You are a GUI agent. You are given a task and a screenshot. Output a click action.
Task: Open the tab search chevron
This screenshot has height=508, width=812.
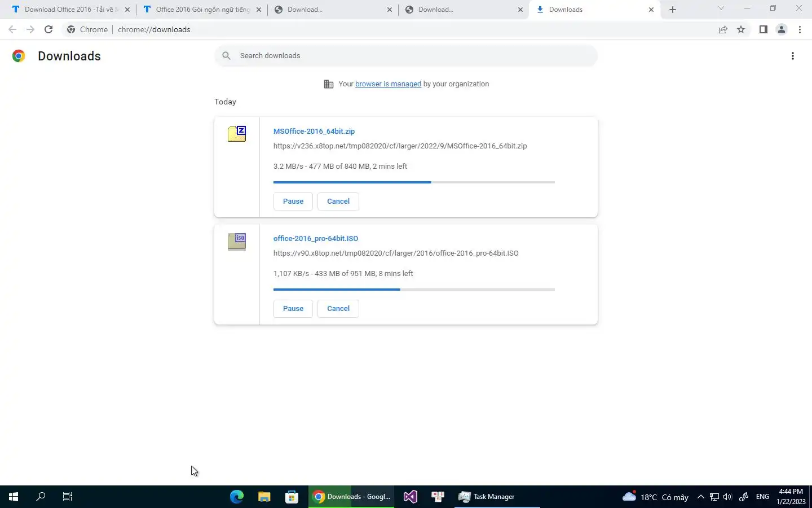coord(721,8)
